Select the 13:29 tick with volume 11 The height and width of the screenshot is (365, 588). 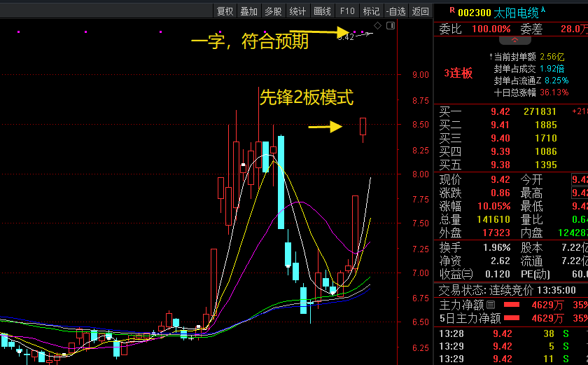point(511,359)
